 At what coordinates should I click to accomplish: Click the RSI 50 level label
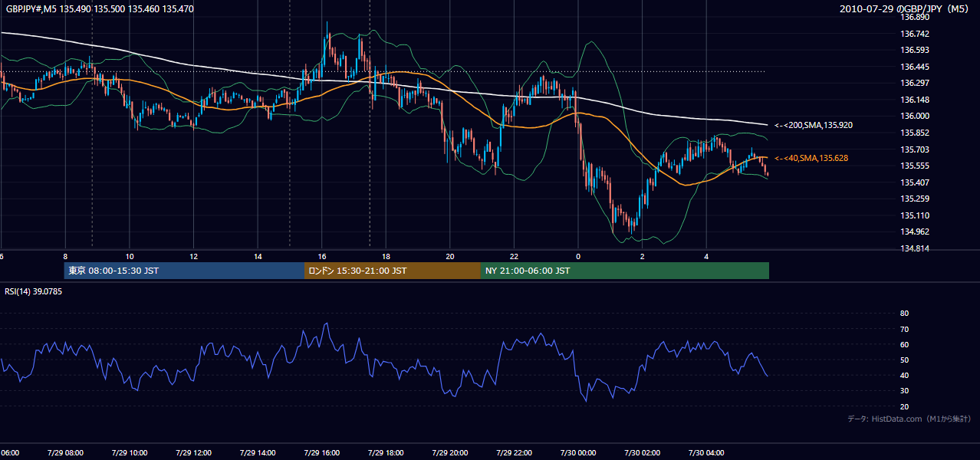(905, 360)
